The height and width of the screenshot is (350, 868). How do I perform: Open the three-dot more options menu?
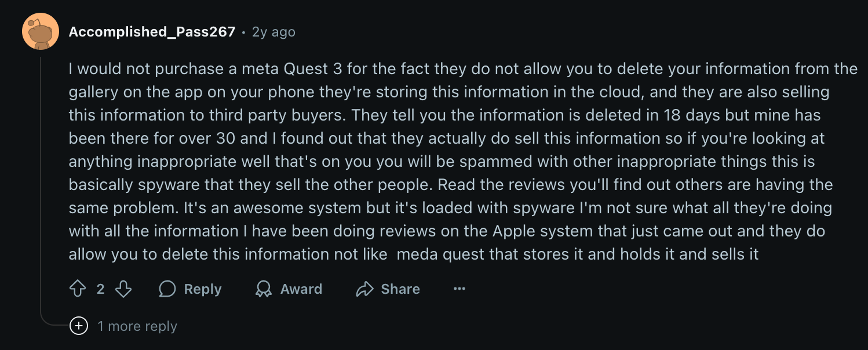[459, 289]
